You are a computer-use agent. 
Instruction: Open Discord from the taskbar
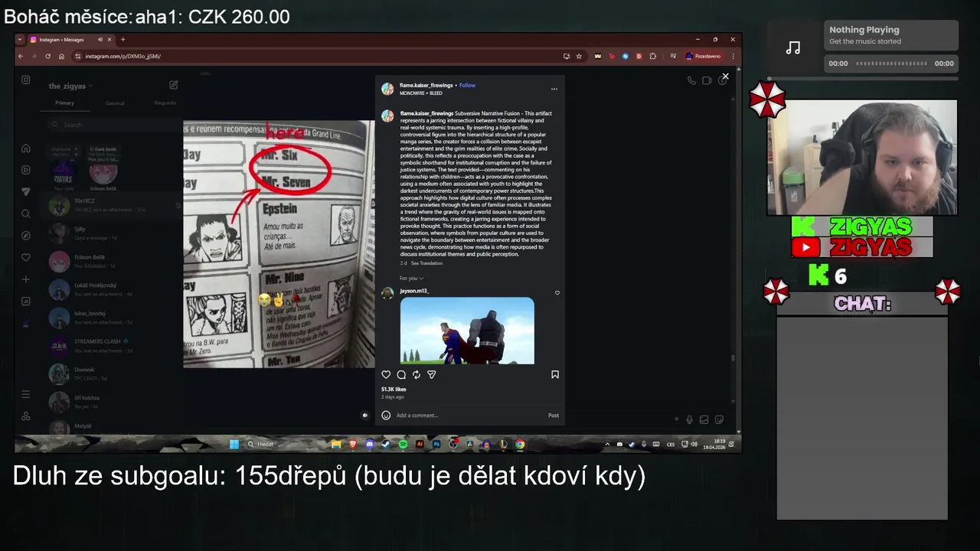370,444
